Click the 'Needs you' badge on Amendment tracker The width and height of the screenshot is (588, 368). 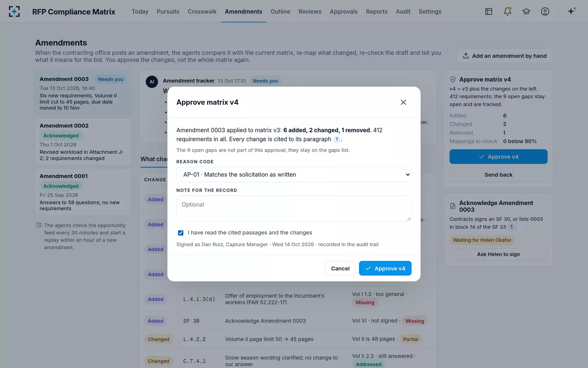[x=265, y=81]
